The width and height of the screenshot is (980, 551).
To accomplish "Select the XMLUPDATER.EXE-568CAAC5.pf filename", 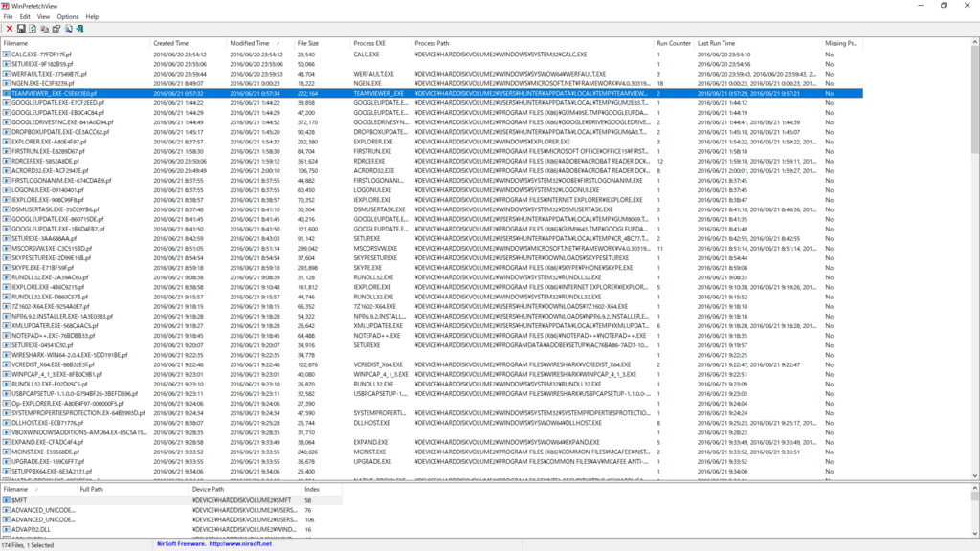I will [x=55, y=326].
